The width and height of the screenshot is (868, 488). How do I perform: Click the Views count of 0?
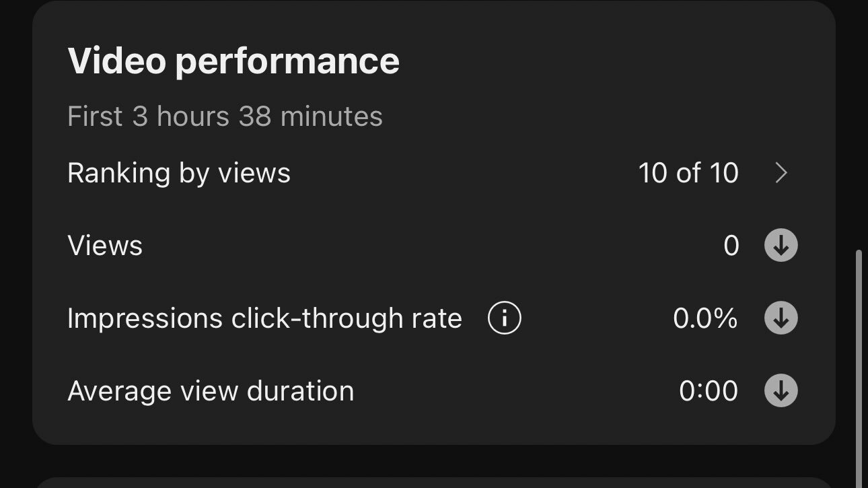tap(731, 246)
